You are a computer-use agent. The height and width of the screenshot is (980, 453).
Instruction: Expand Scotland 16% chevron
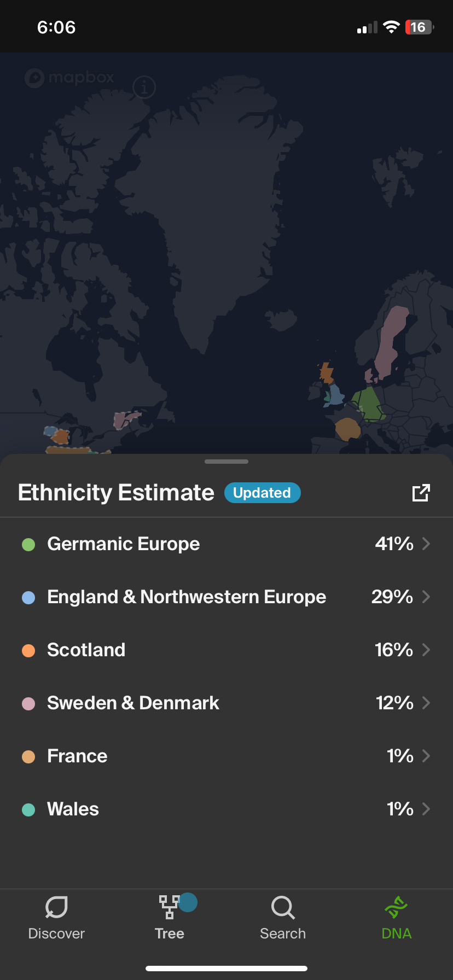(x=426, y=650)
